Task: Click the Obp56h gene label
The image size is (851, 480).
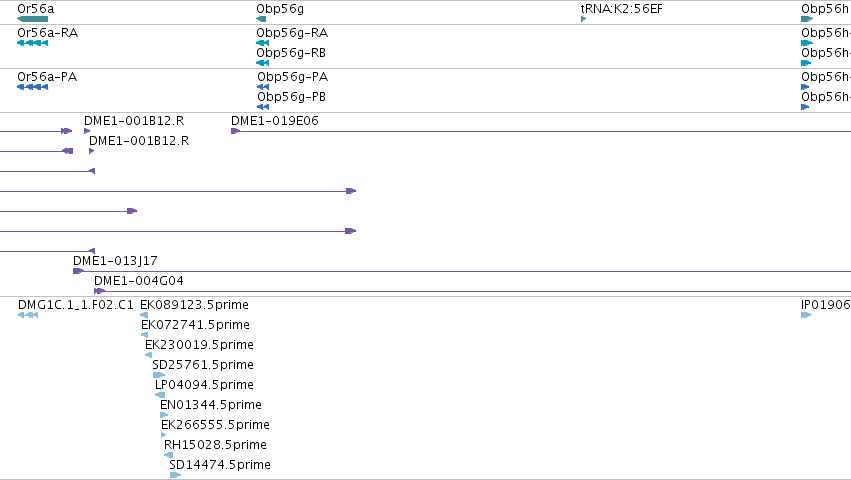Action: pos(825,9)
